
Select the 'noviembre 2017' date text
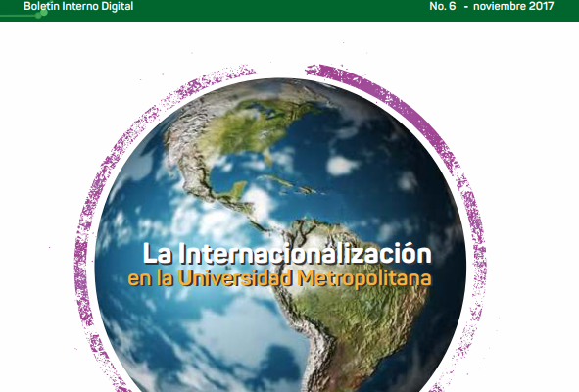(513, 6)
